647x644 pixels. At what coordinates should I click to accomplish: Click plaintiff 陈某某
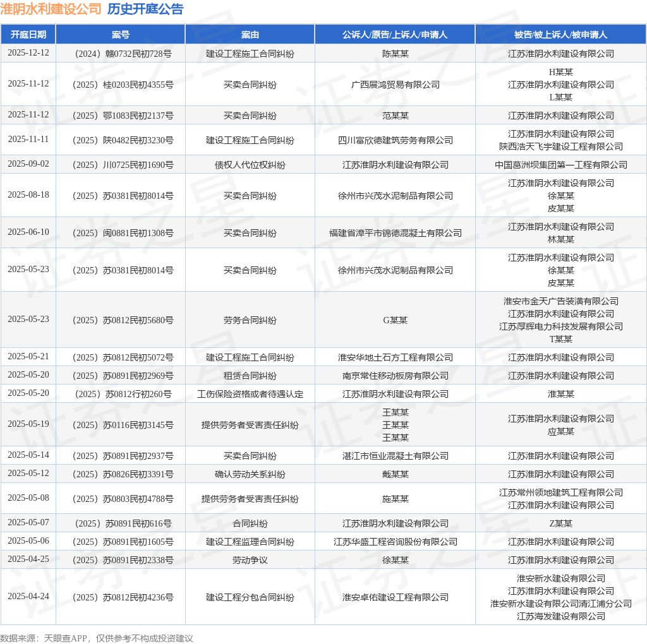pos(396,54)
